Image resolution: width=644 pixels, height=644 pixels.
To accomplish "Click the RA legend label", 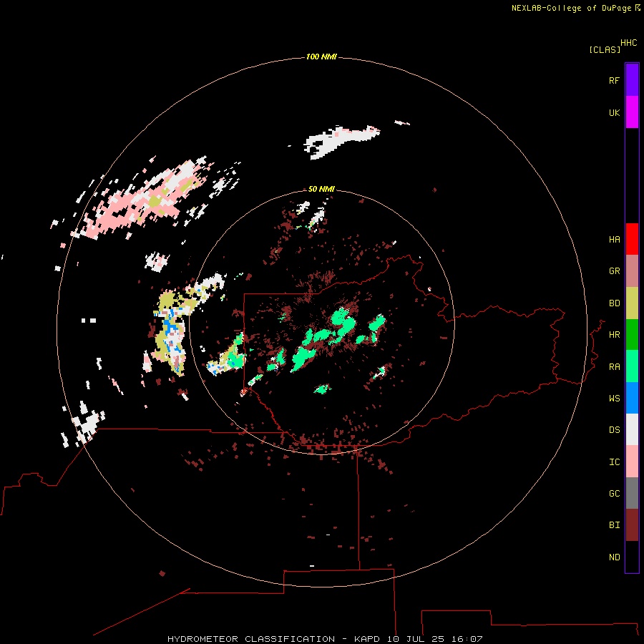I will coord(614,367).
